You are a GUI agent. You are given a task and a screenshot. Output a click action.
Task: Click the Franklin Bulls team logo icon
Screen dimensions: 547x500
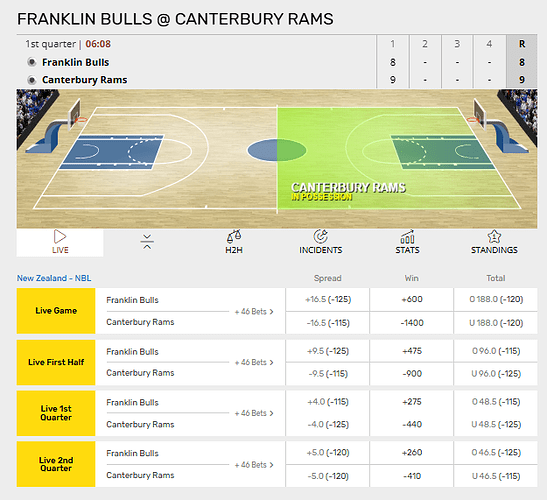tap(32, 62)
